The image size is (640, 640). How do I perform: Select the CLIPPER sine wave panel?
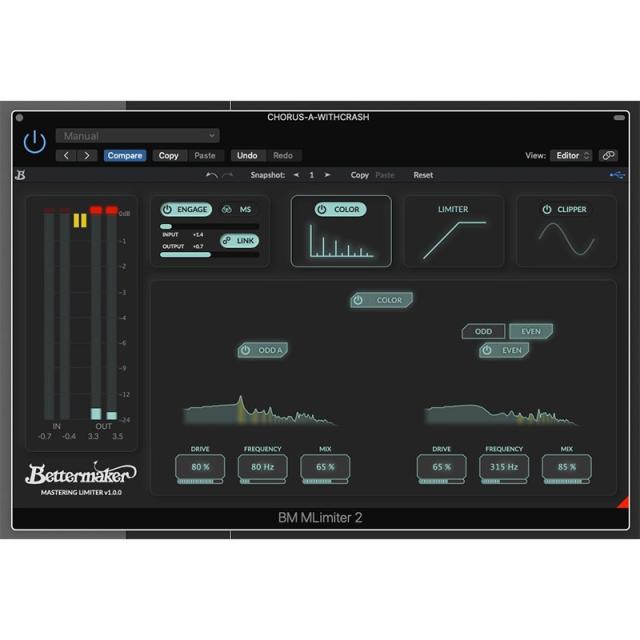tap(567, 239)
